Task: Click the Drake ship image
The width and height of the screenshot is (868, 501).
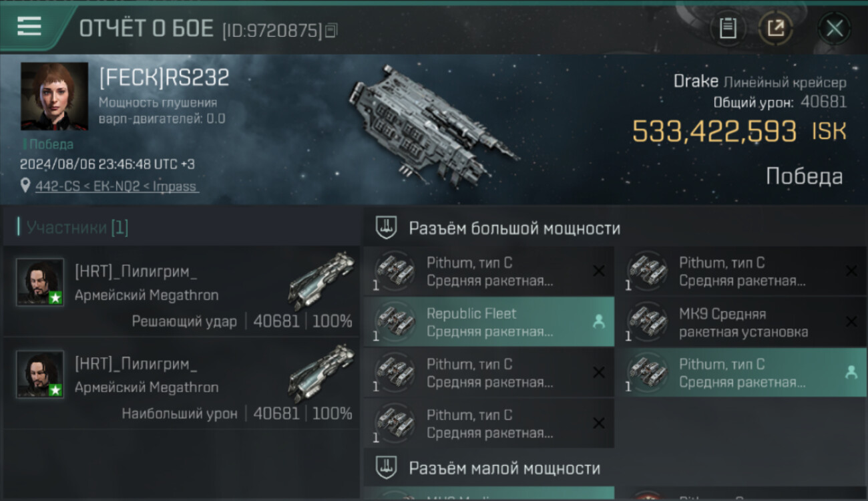Action: [434, 124]
